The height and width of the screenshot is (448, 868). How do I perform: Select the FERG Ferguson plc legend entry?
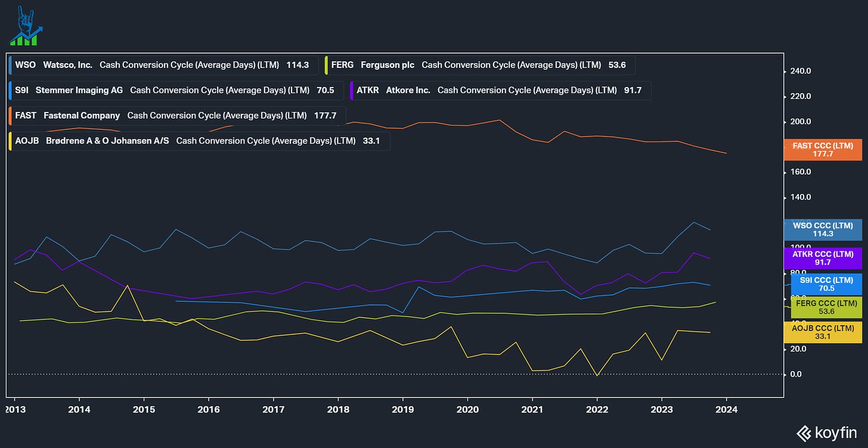tap(480, 65)
